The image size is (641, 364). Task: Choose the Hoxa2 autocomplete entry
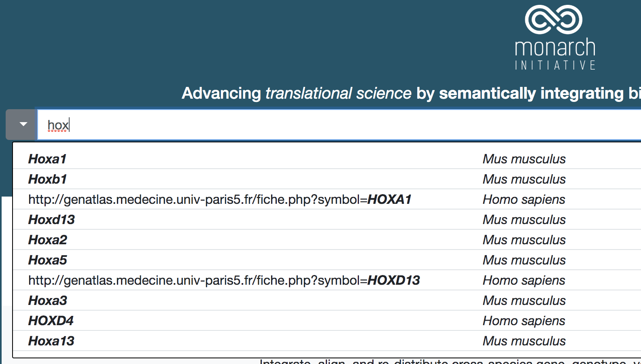48,240
